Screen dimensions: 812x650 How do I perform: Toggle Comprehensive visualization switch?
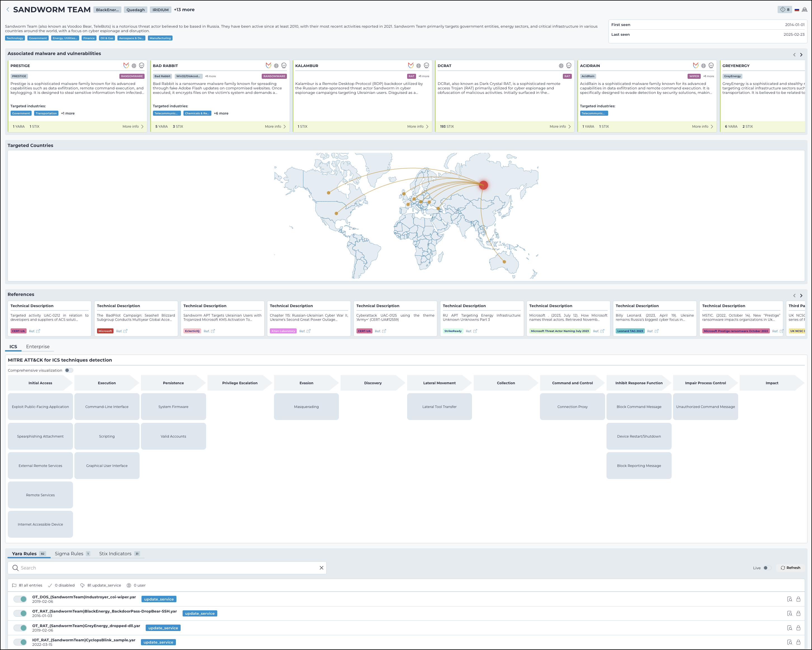click(69, 370)
